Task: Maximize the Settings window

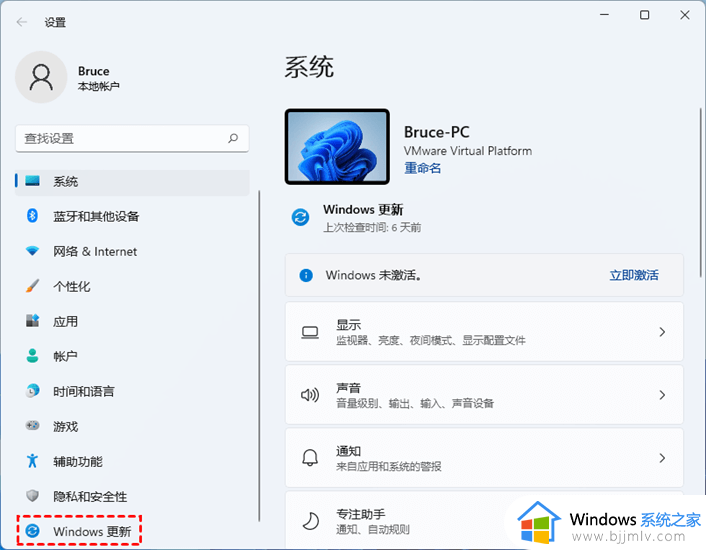Action: coord(644,15)
